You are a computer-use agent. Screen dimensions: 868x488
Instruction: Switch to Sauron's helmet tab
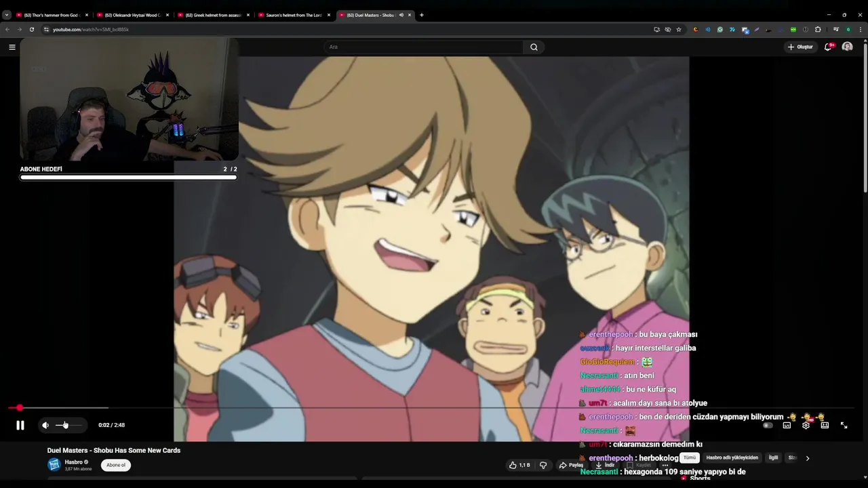tap(294, 15)
